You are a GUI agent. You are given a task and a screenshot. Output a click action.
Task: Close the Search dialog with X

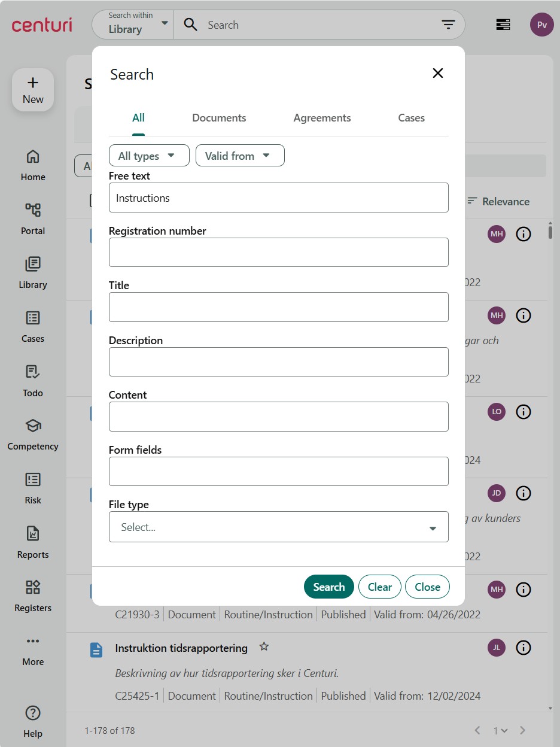point(438,73)
